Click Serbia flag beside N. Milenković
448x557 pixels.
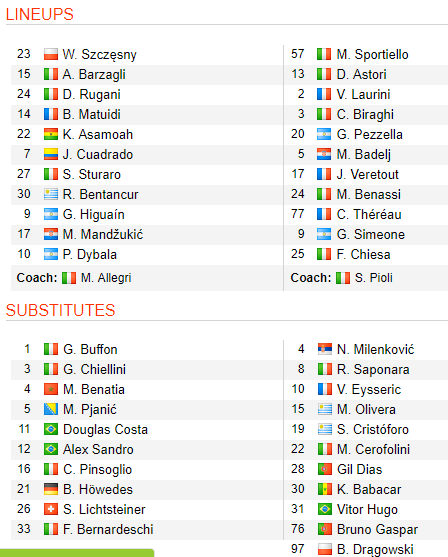click(325, 349)
